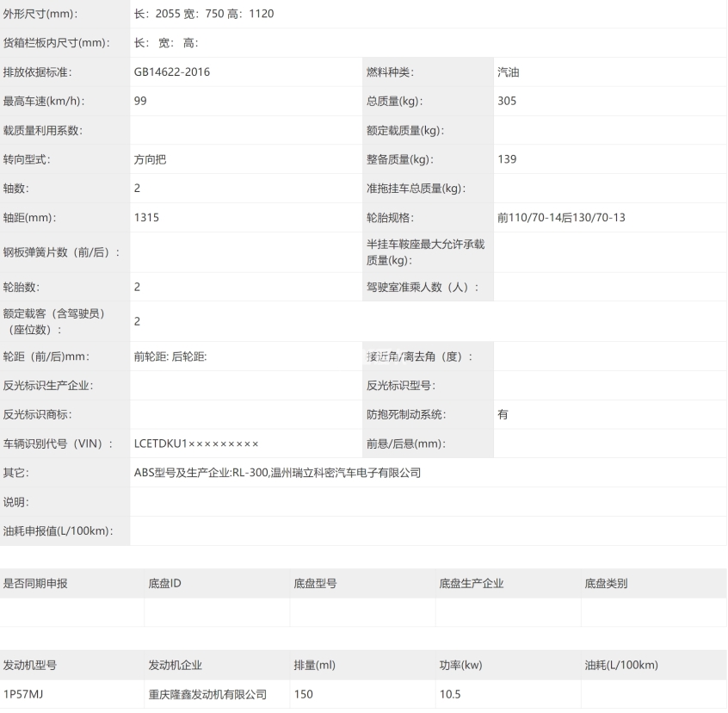Click the 发动机型号 column header
Image resolution: width=728 pixels, height=713 pixels.
coord(30,665)
